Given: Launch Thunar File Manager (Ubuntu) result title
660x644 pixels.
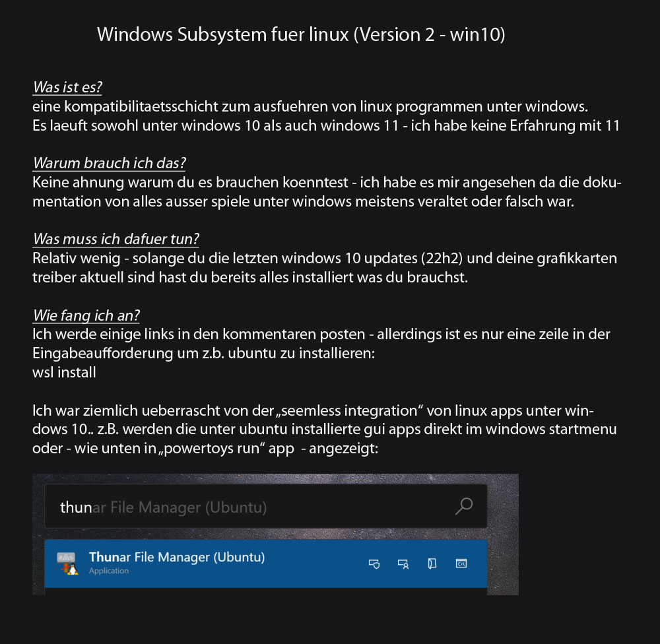Looking at the screenshot, I should point(177,557).
